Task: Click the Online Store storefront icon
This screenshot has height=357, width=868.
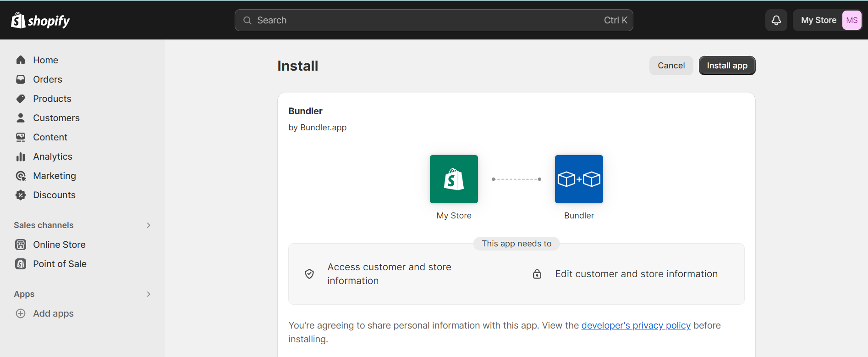Action: [x=21, y=245]
